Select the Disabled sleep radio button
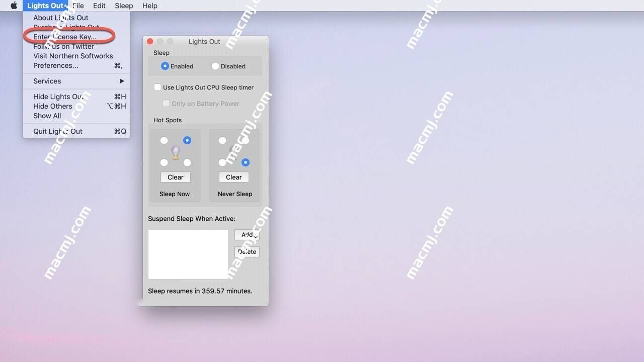The image size is (644, 362). tap(215, 66)
